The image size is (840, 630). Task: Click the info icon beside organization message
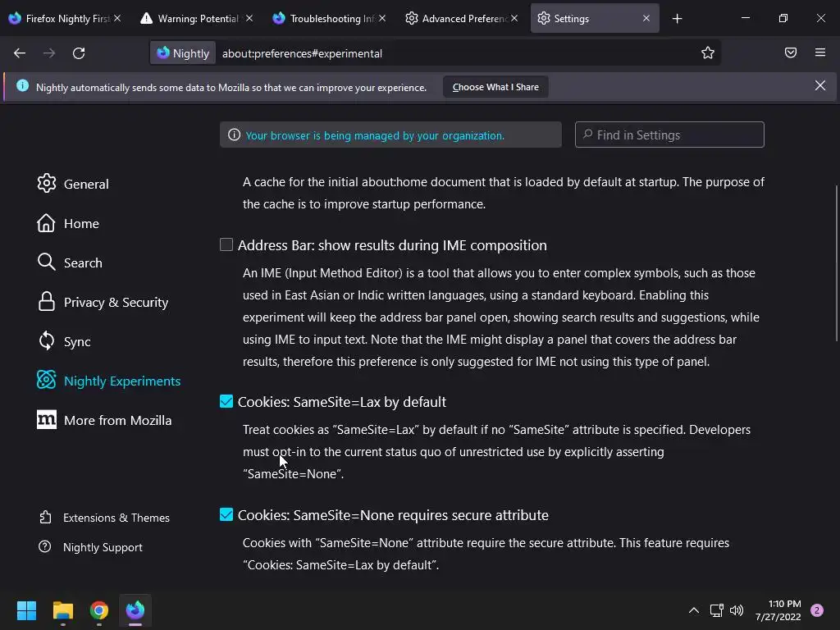click(x=234, y=135)
